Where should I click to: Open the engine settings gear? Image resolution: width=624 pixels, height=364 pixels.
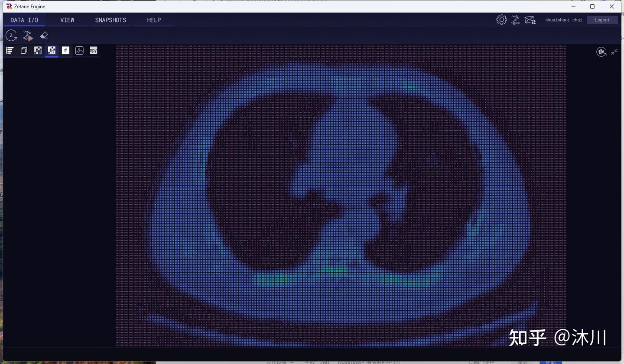(501, 19)
